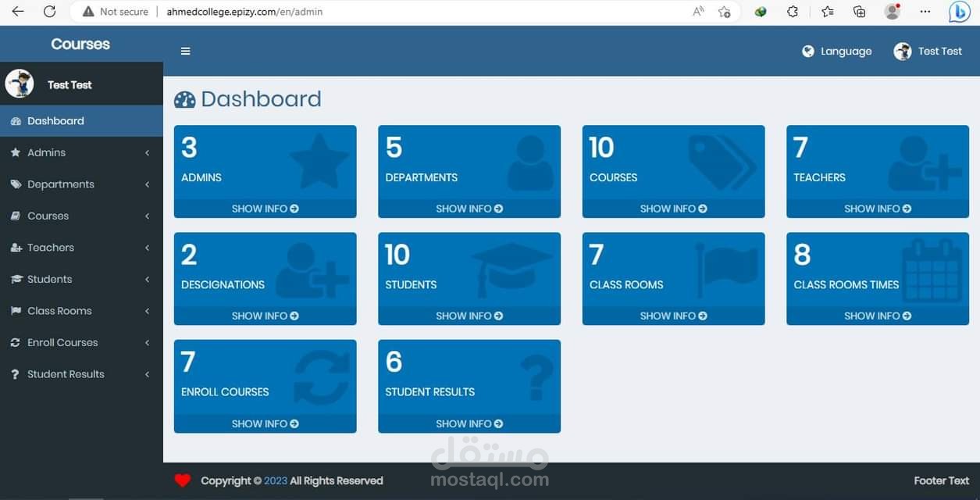Click the Student Results count 6

pyautogui.click(x=394, y=362)
